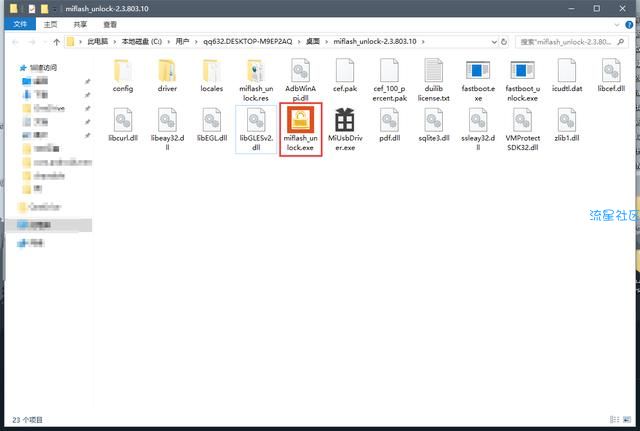Open the 文件 menu tab

click(20, 24)
